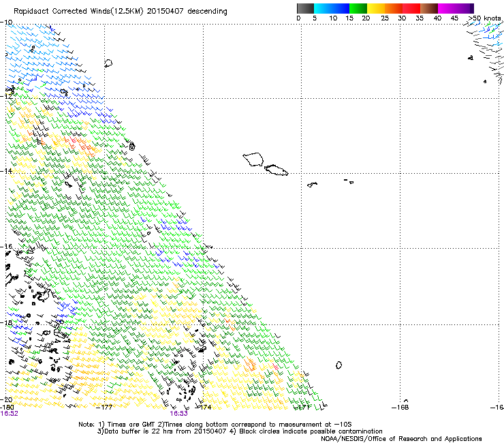
Task: Click the '>50 knots' legend label
Action: coord(485,18)
